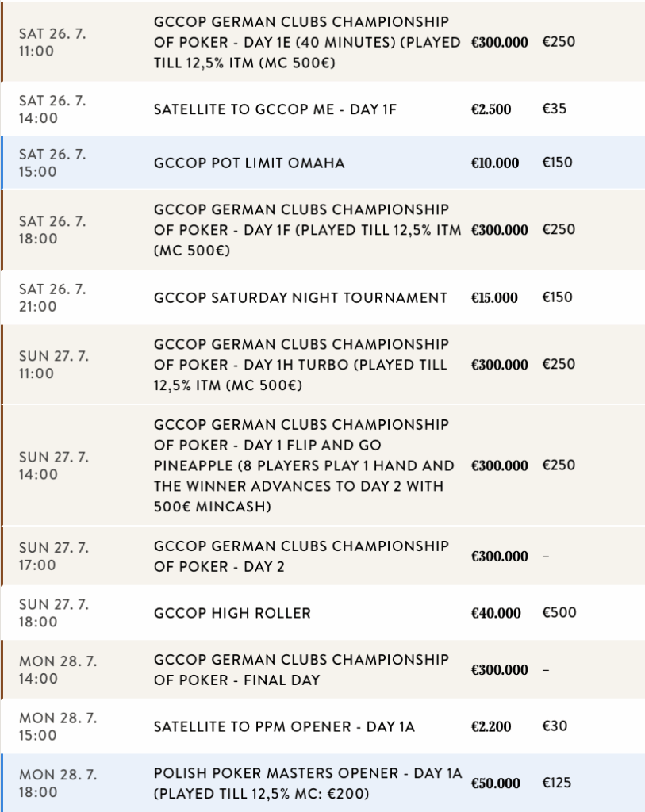Viewport: 645px width, 812px height.
Task: Click the €50.000 guarantee for Polish Poker Masters
Action: 496,783
